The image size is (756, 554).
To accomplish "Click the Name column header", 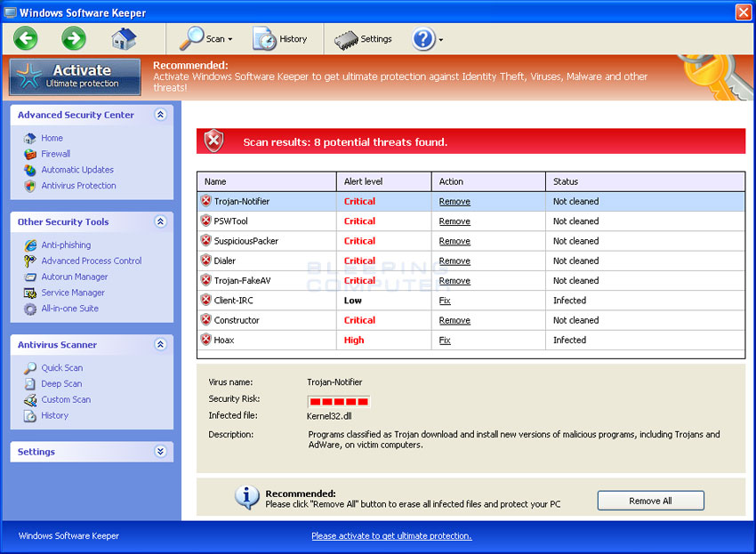I will click(267, 181).
